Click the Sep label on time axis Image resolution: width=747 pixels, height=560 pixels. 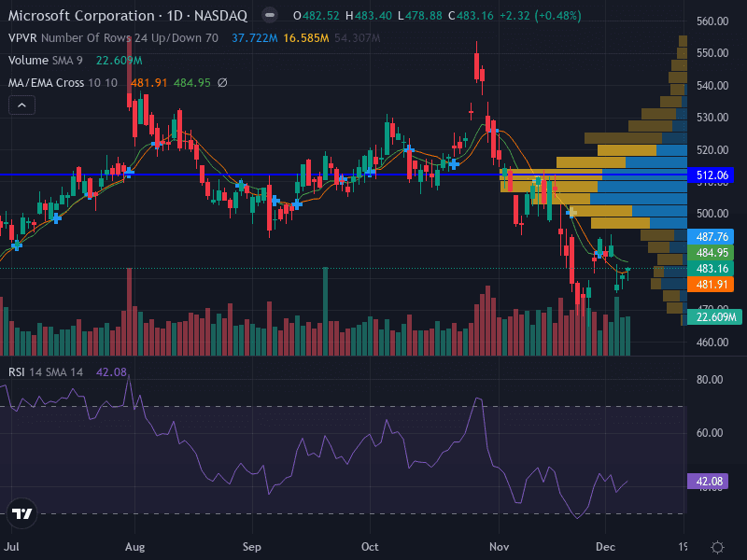tap(251, 547)
